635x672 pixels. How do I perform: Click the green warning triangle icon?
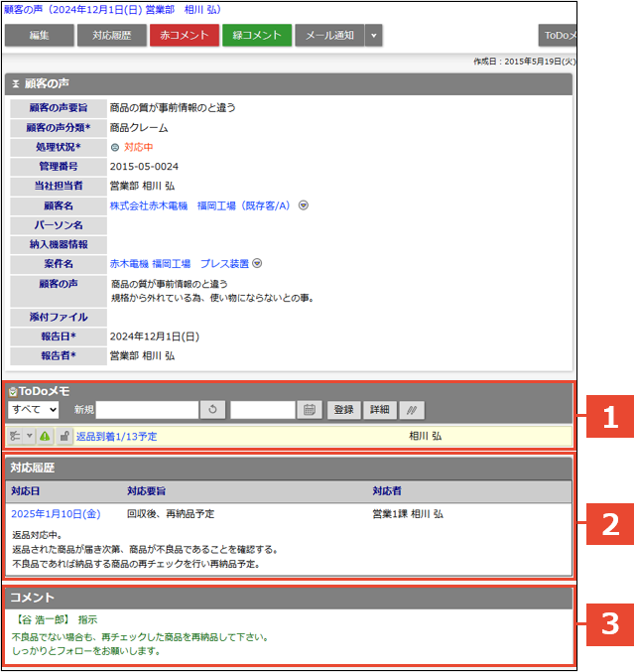45,437
